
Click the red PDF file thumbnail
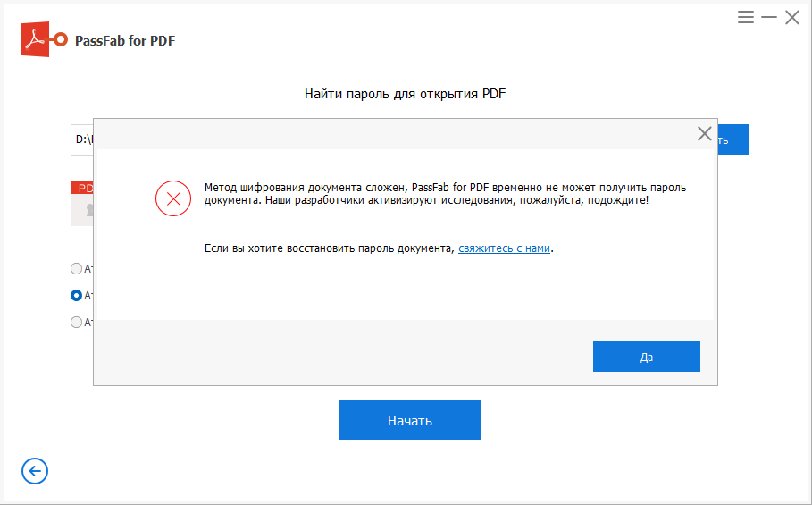(82, 202)
